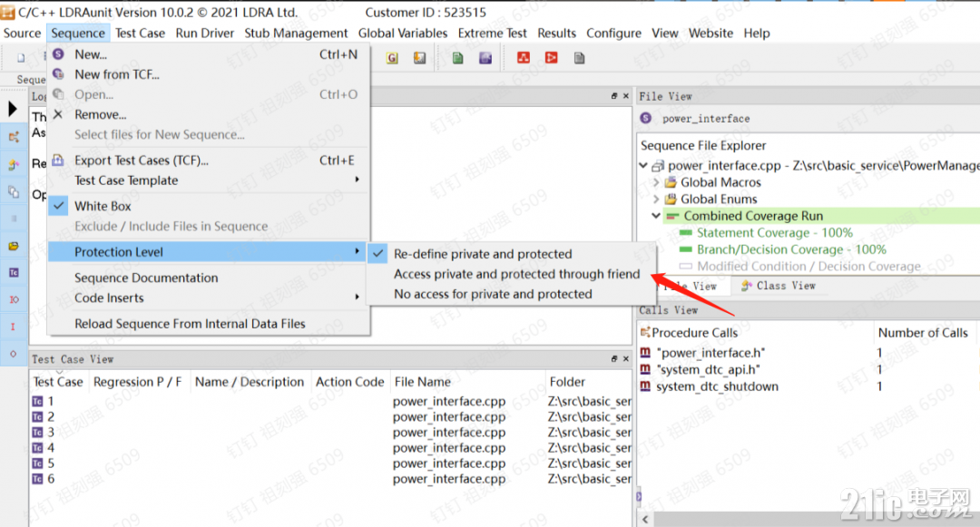Viewport: 980px width, 527px height.
Task: Switch to the Class View tab
Action: [779, 286]
